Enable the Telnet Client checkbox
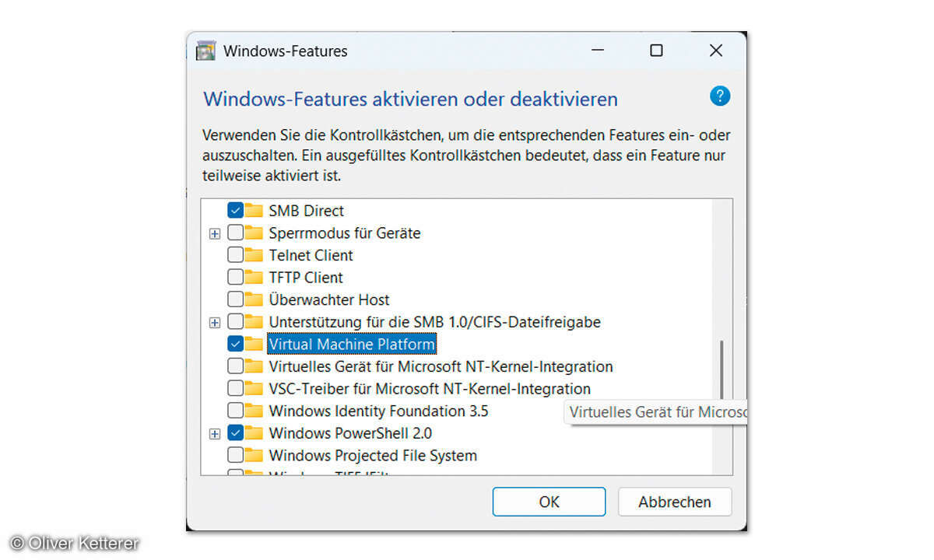The width and height of the screenshot is (934, 560). pyautogui.click(x=235, y=255)
